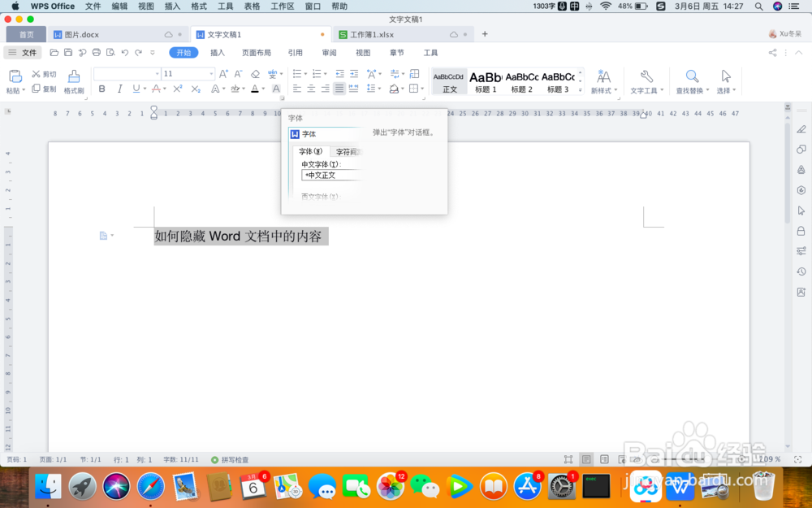Toggle Italic formatting
812x508 pixels.
tap(119, 89)
